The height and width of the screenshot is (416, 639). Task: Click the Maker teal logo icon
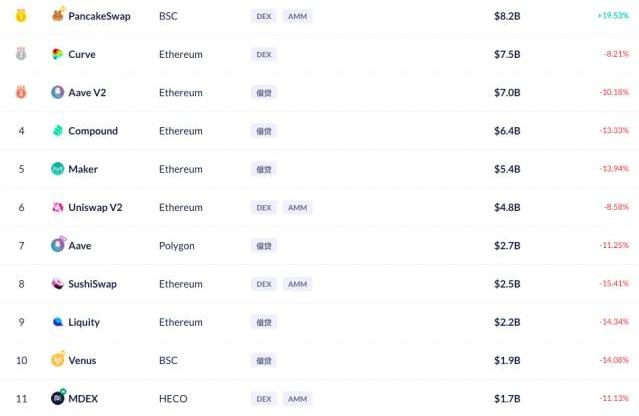tap(58, 169)
